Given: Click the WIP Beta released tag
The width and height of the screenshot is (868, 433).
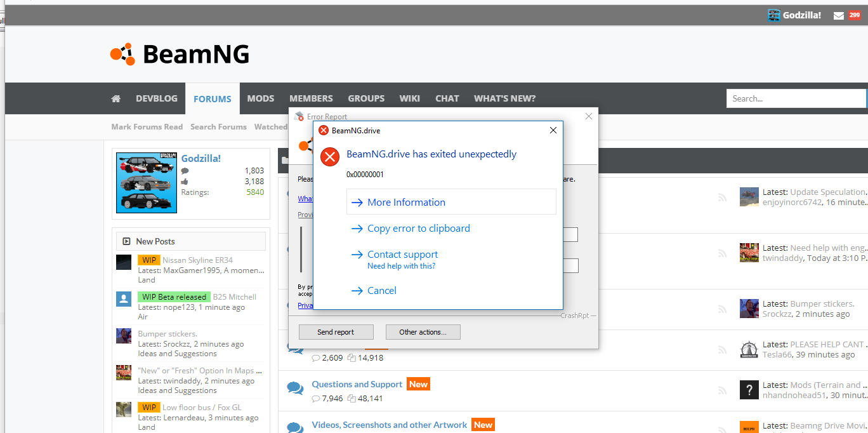Looking at the screenshot, I should tap(174, 296).
